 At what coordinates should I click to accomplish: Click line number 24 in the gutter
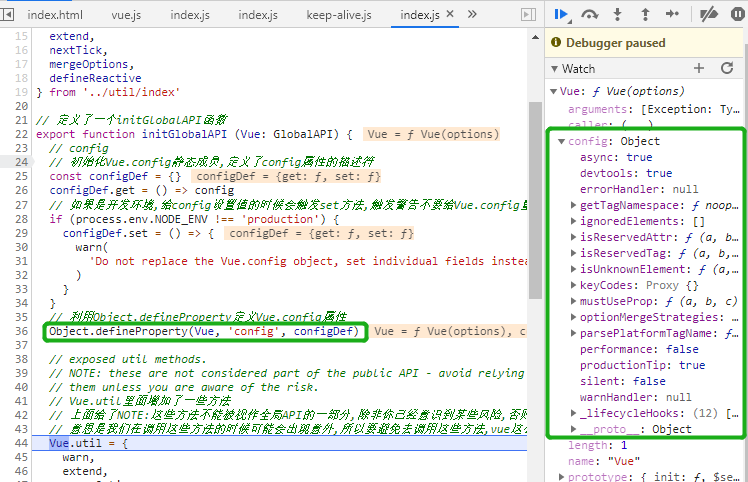coord(21,162)
